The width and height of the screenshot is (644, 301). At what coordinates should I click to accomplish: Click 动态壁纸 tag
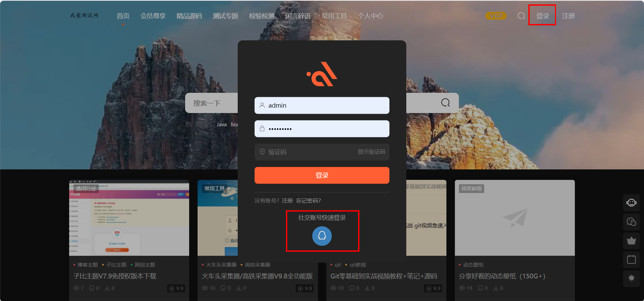coord(473,265)
